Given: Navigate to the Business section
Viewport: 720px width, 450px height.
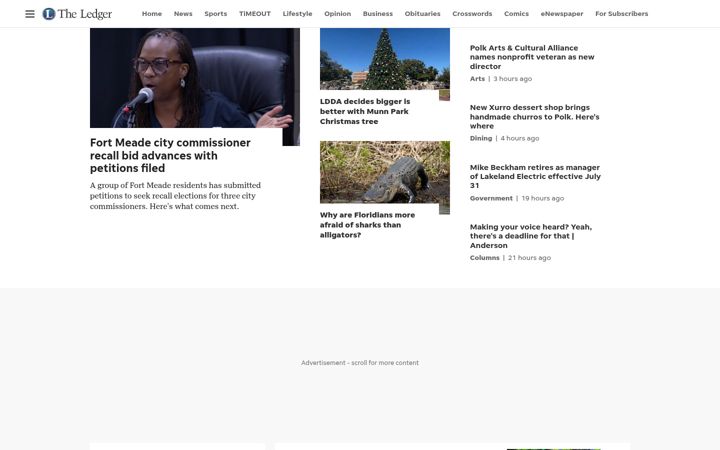Looking at the screenshot, I should tap(377, 14).
